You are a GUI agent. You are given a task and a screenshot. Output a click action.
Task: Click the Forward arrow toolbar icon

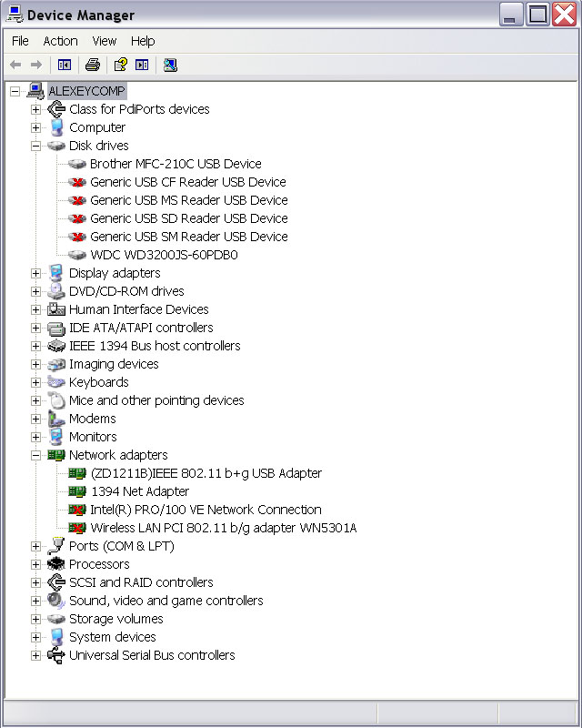tap(36, 65)
